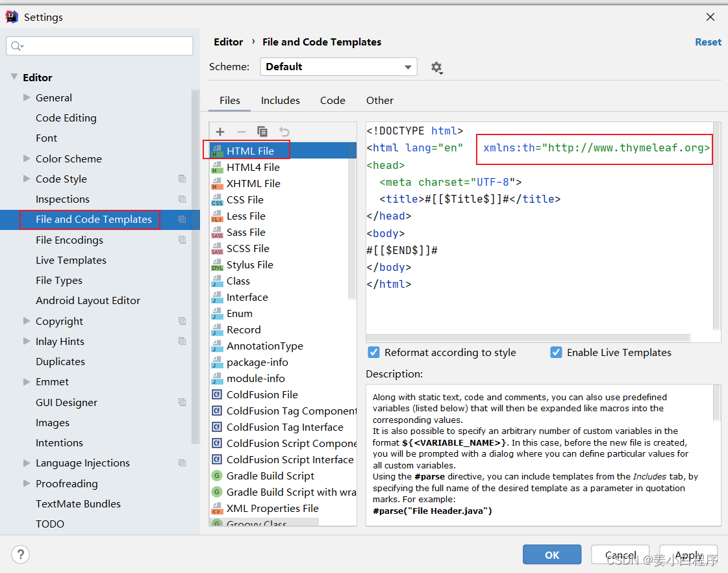This screenshot has width=728, height=573.
Task: Expand the Copyright settings node
Action: click(x=27, y=321)
